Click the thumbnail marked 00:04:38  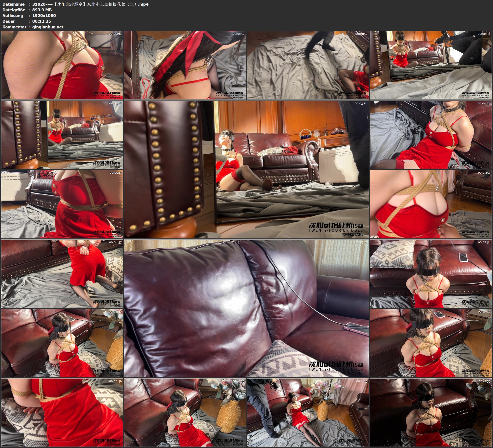pos(431,135)
